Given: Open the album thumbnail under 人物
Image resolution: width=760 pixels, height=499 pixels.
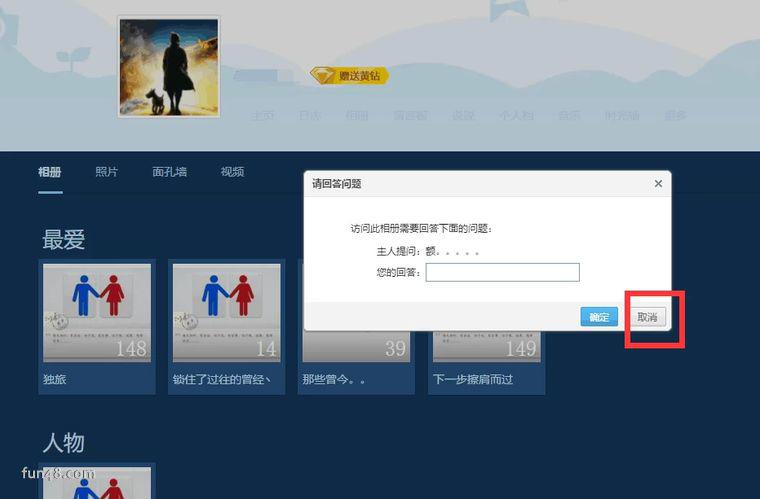Looking at the screenshot, I should point(97,483).
